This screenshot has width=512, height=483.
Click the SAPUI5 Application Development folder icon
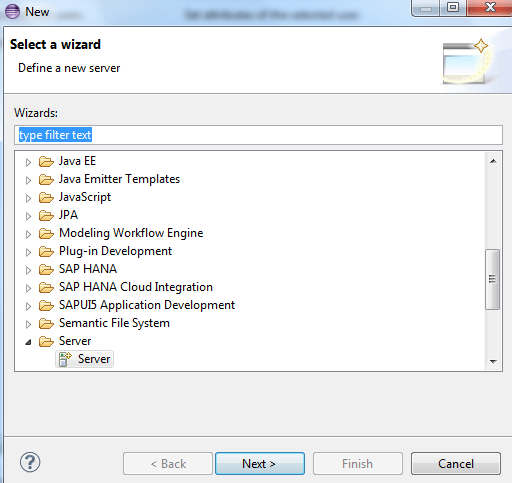click(46, 306)
